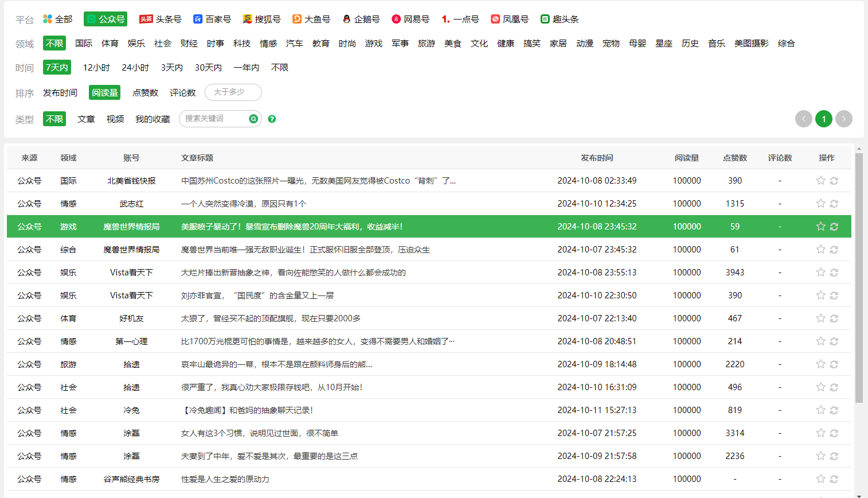Image resolution: width=868 pixels, height=498 pixels.
Task: Select the 大鱼号 platform
Action: tap(311, 19)
